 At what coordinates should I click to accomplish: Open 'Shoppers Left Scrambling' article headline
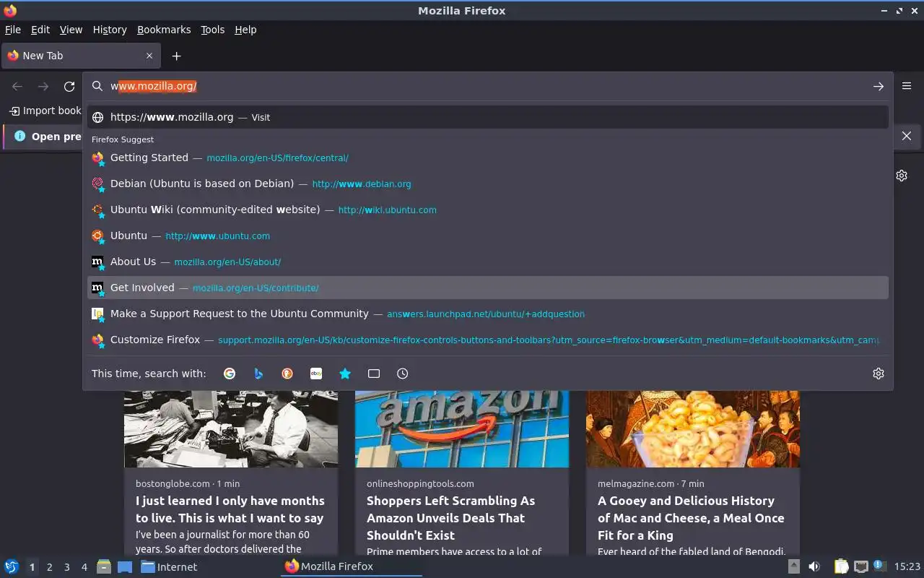coord(451,518)
